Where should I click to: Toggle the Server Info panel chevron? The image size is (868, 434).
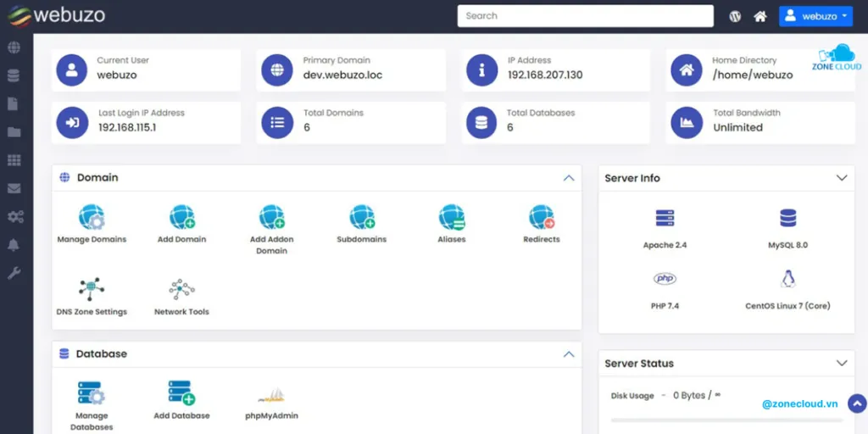[842, 178]
